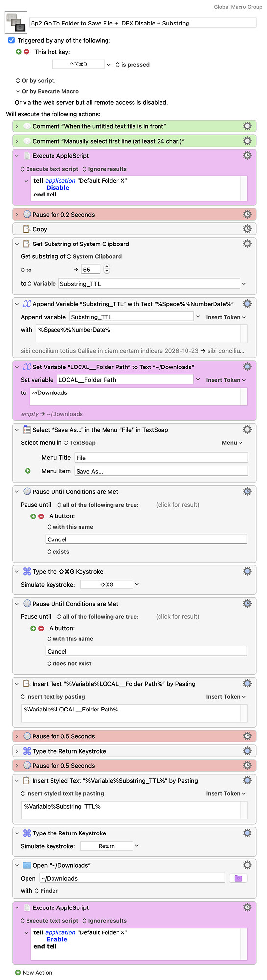Click the hot key field showing ⌃⌥⌘D

pos(78,64)
